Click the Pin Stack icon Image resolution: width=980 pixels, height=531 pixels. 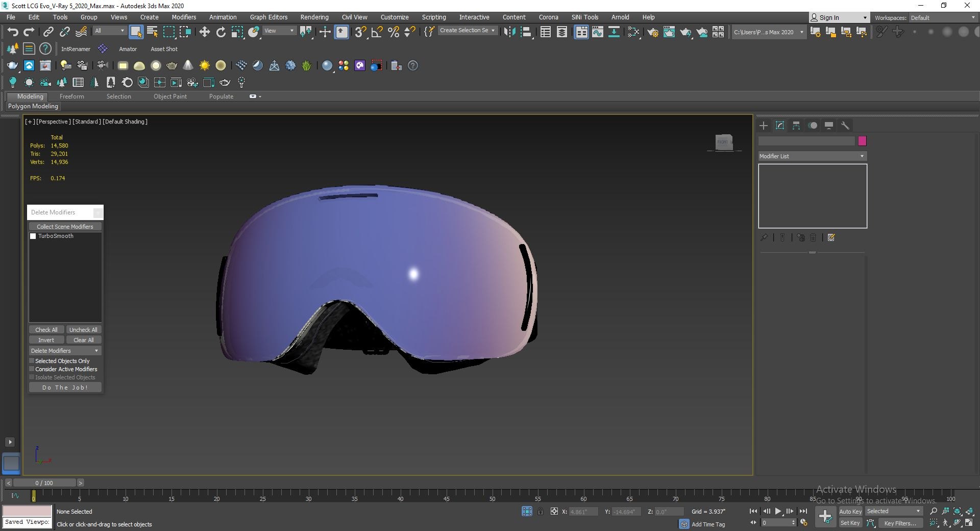[764, 237]
